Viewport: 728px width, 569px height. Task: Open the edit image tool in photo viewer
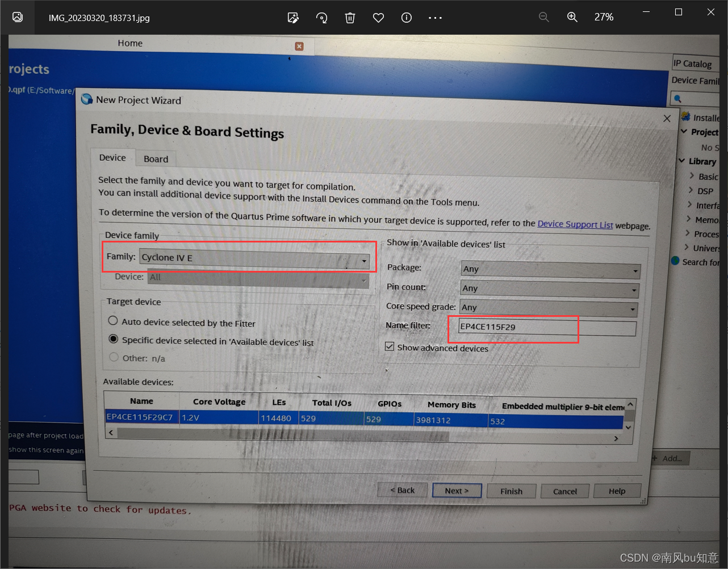coord(293,18)
